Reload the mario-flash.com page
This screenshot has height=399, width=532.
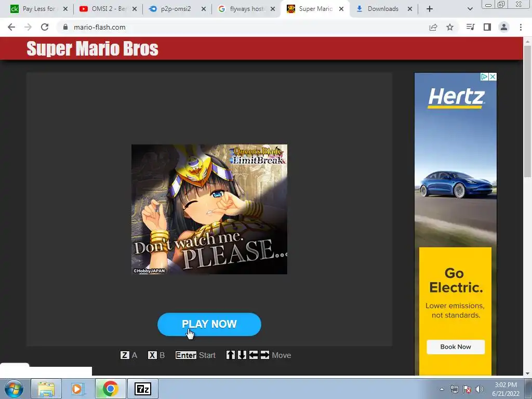(x=45, y=27)
